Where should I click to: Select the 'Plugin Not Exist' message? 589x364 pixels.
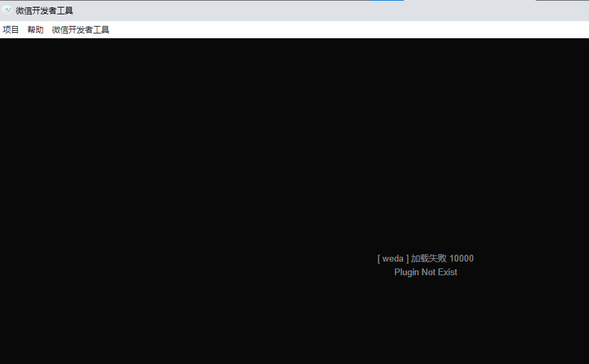(x=426, y=272)
